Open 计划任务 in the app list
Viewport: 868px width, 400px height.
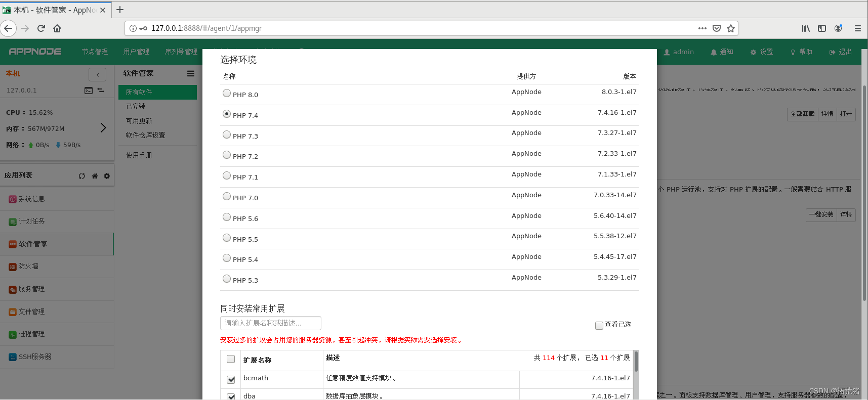point(57,221)
